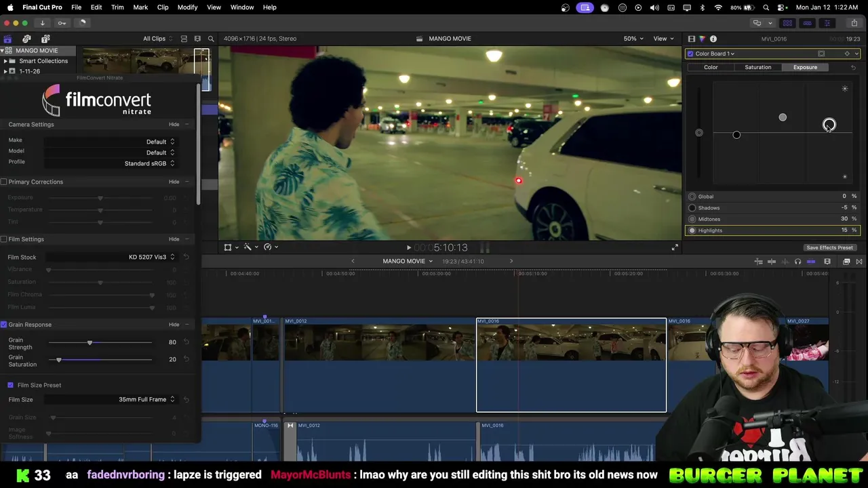Click the import media arrow button
868x488 pixels.
42,23
